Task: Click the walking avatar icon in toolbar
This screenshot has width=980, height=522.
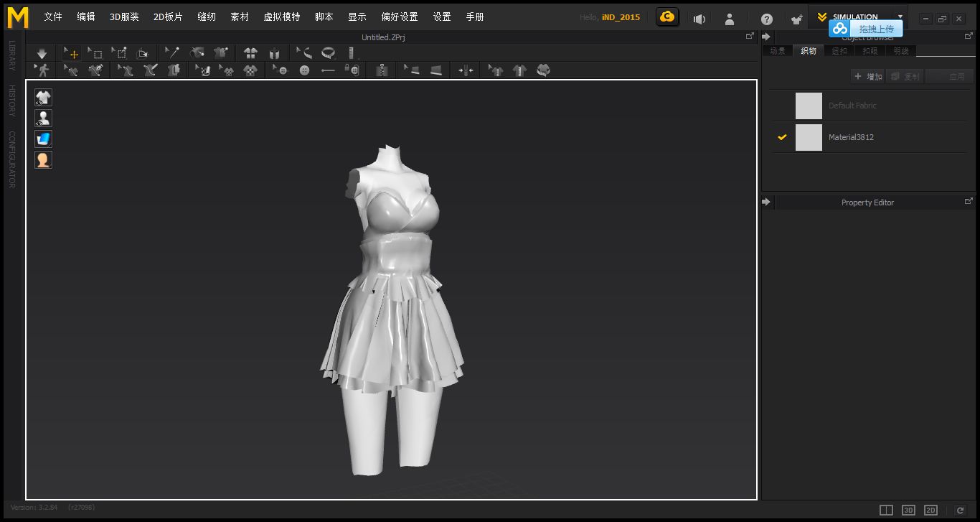Action: 42,70
